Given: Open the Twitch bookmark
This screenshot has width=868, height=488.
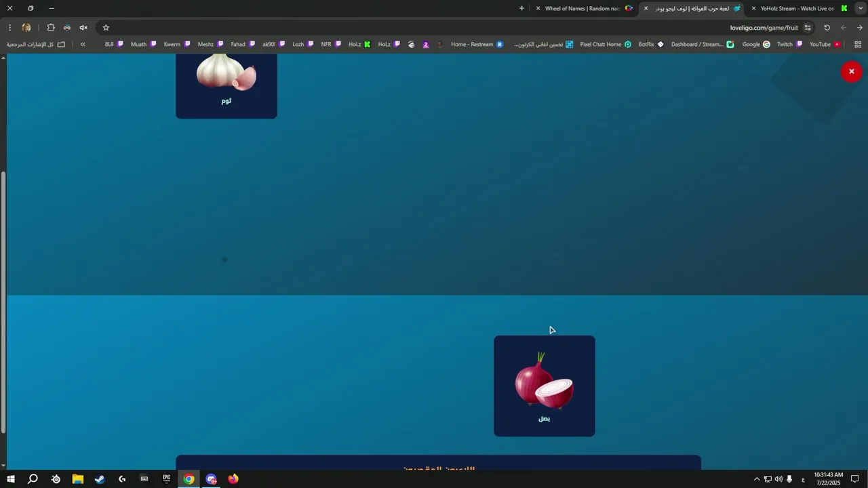Looking at the screenshot, I should click(790, 44).
